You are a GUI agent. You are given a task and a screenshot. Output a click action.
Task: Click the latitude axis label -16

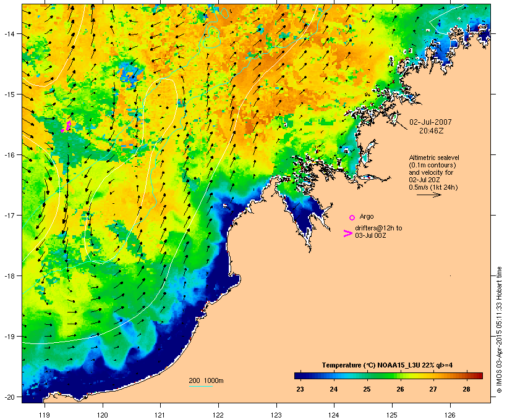point(9,155)
